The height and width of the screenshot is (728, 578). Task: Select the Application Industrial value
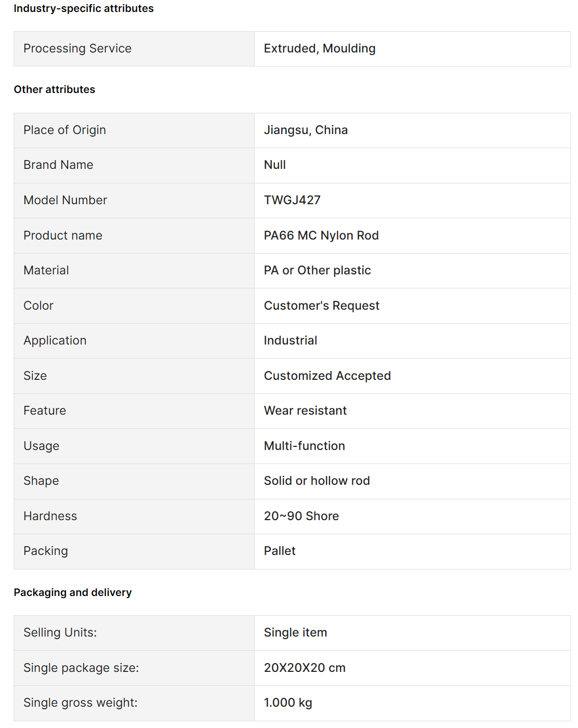(291, 340)
